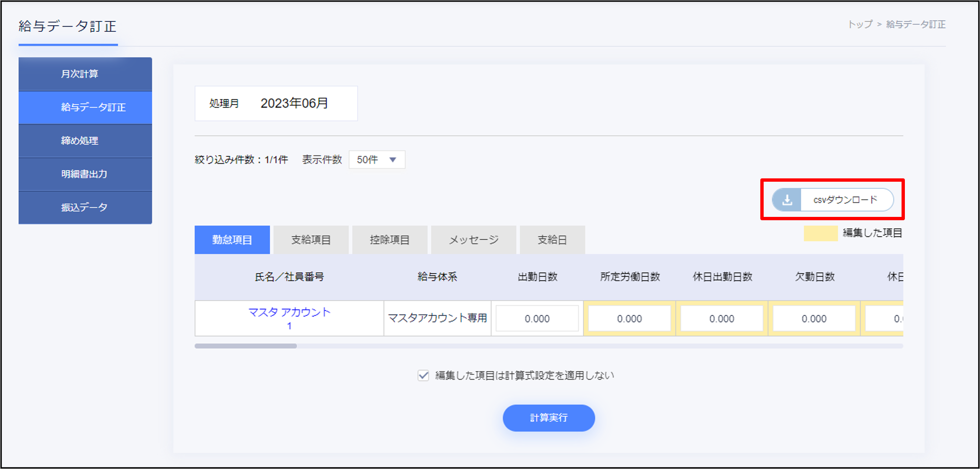Click the csvダウンロード button

pos(845,200)
